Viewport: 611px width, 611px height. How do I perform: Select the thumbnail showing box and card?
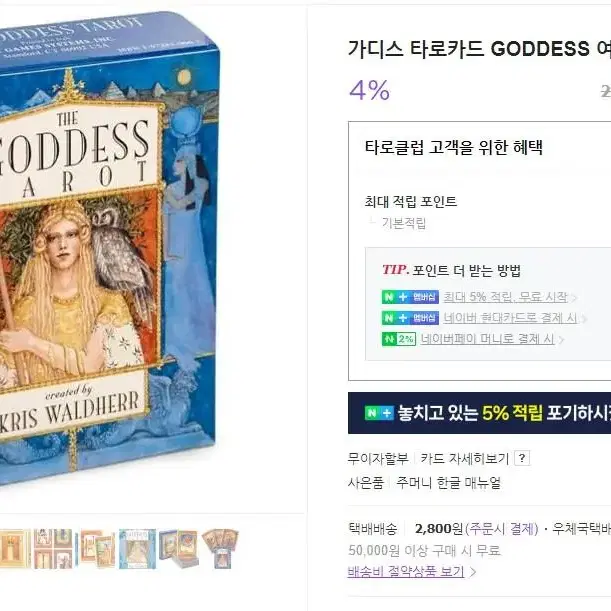pos(178,548)
